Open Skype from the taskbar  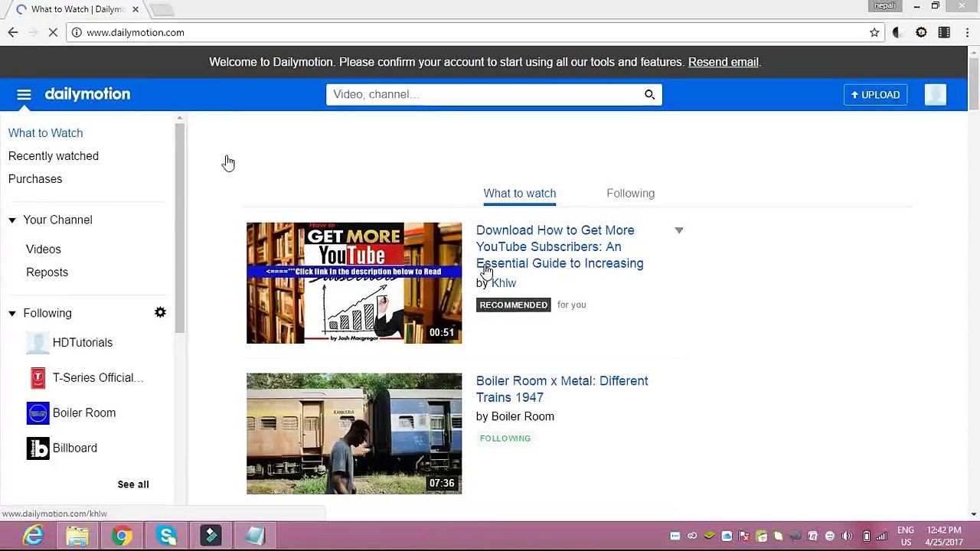tap(166, 536)
